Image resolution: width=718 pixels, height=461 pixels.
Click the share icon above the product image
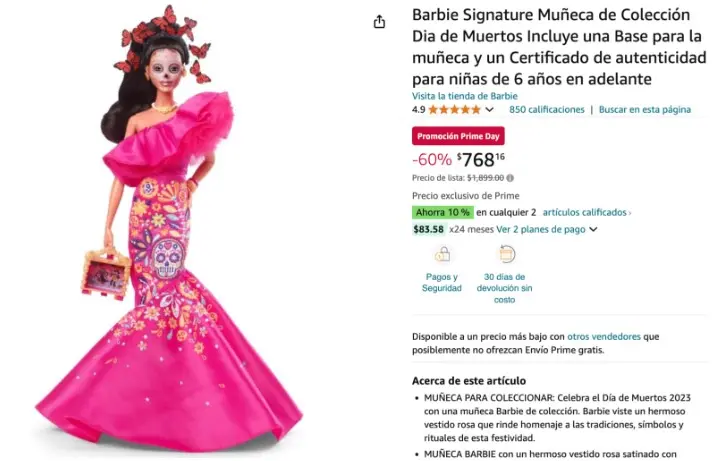[379, 22]
